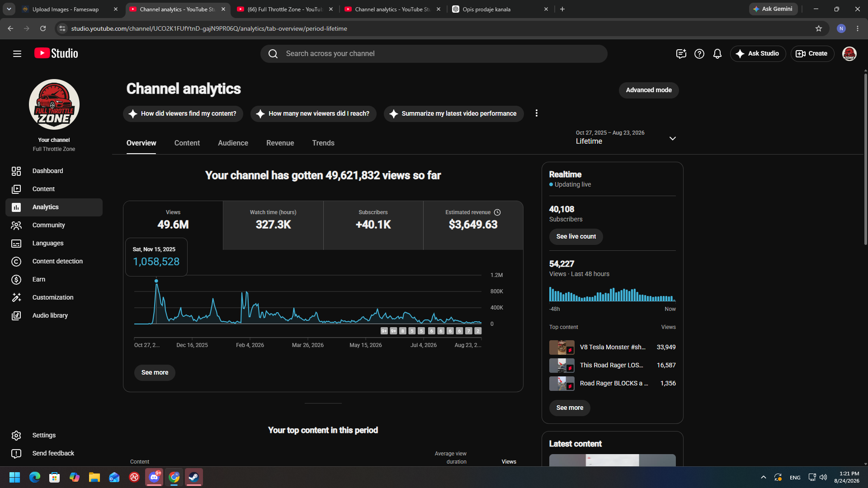Open the account avatar menu
The width and height of the screenshot is (868, 488).
pos(849,54)
